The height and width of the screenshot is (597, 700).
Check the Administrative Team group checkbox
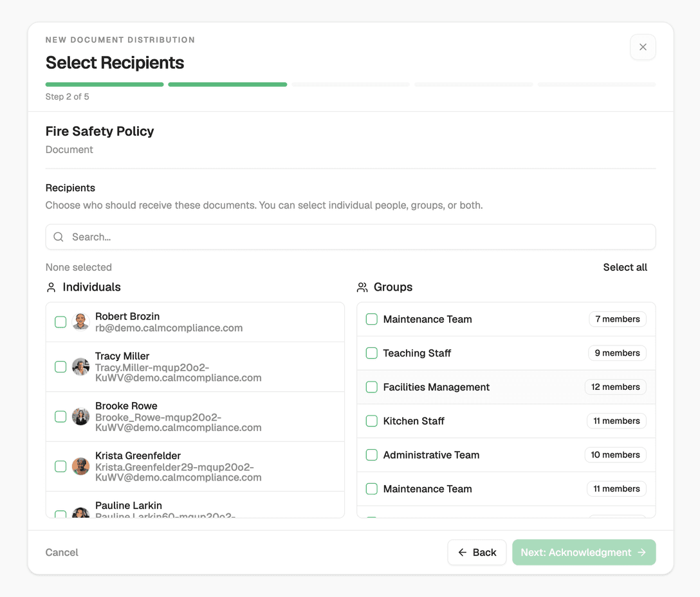[371, 455]
